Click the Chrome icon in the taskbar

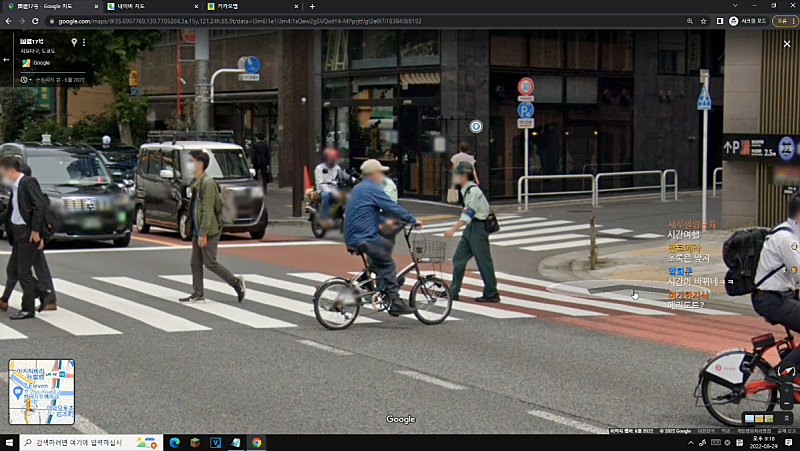(256, 442)
